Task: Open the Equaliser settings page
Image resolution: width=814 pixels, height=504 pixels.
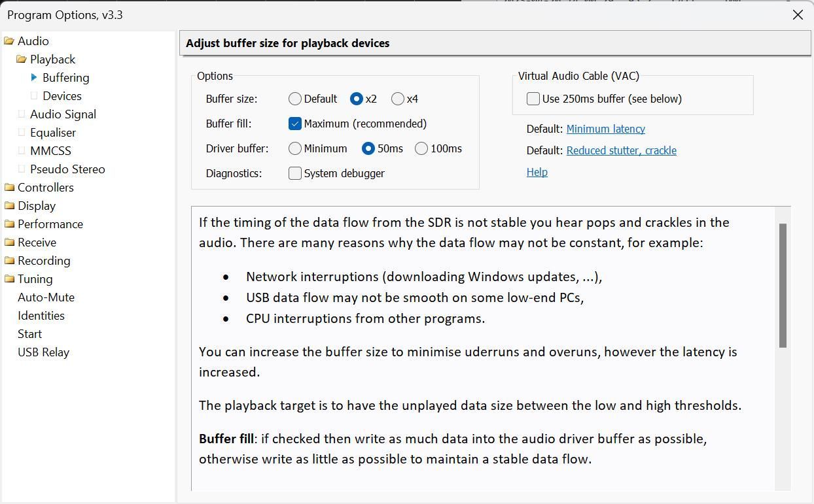Action: tap(53, 133)
